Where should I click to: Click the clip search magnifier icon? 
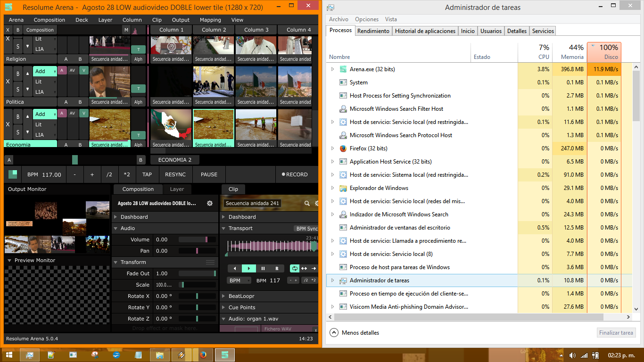[x=307, y=204]
